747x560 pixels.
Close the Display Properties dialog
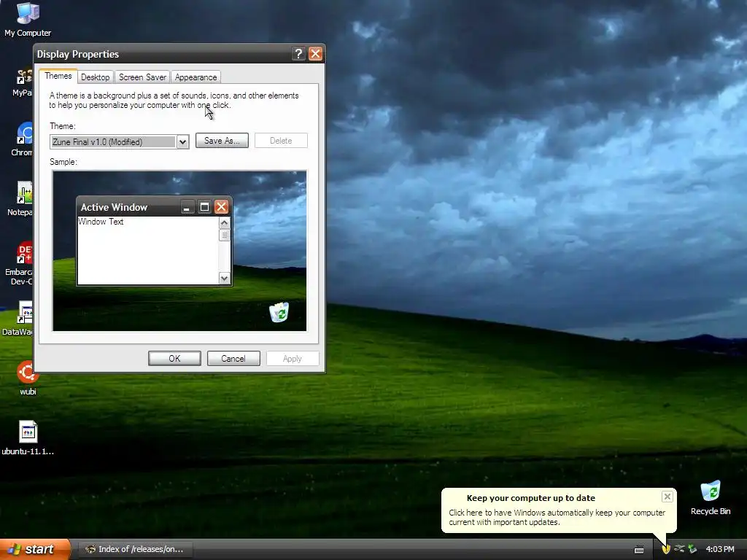click(315, 54)
